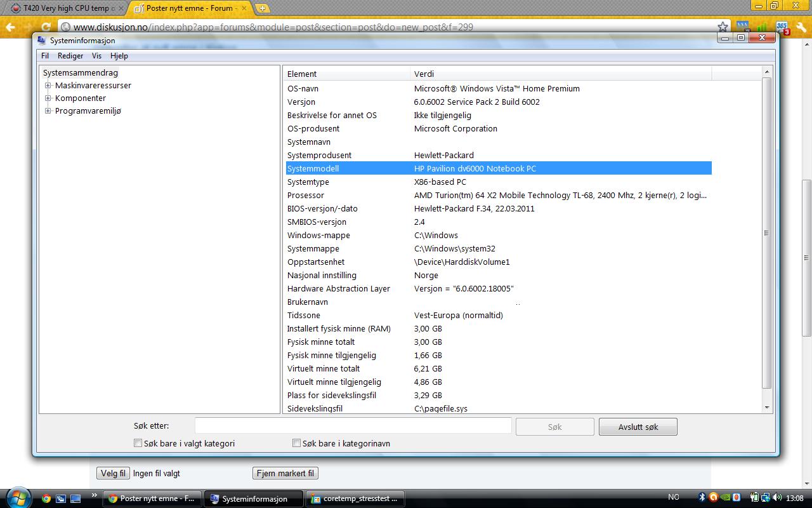Select the BIOS-versjon/-dato row
This screenshot has height=508, width=812.
(x=498, y=208)
